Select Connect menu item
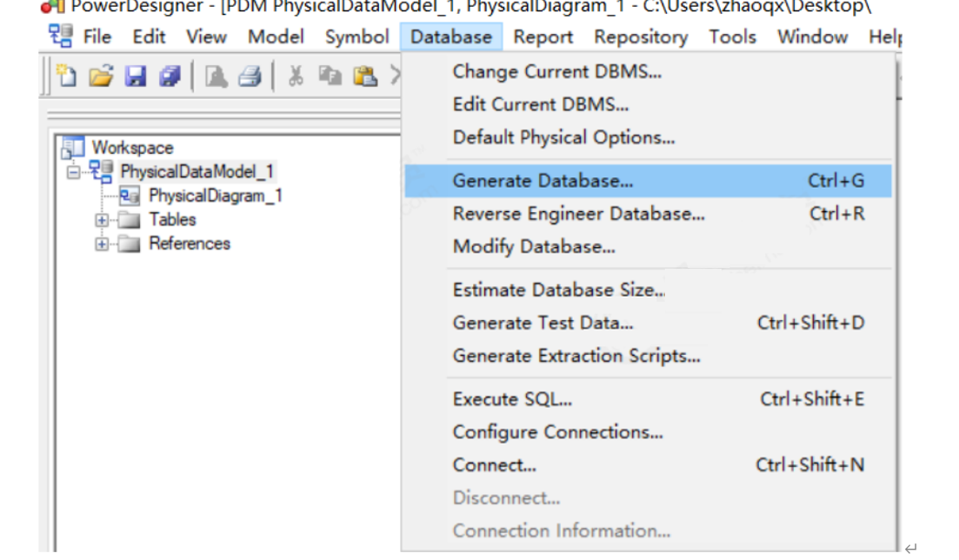Screen dimensions: 959x560 (x=648, y=465)
